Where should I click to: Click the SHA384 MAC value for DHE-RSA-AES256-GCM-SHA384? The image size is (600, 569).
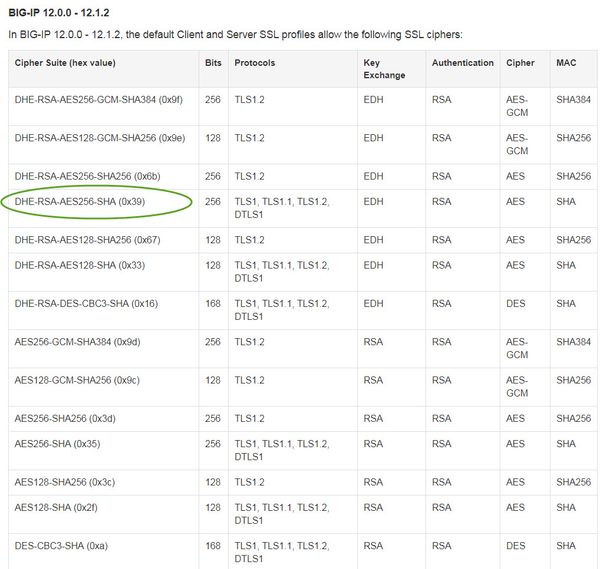click(574, 100)
